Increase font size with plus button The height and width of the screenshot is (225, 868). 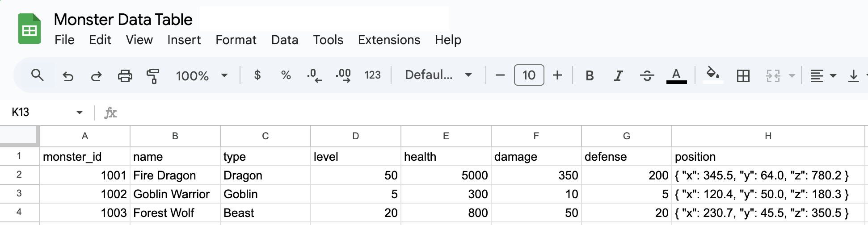(x=557, y=75)
